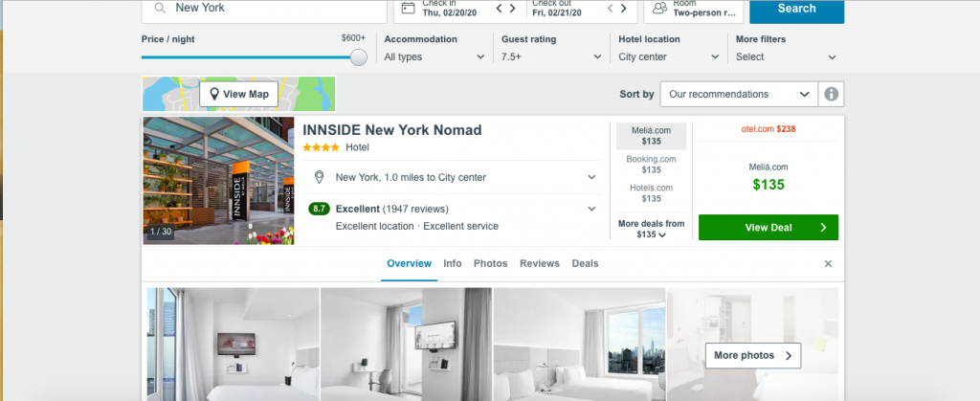The width and height of the screenshot is (980, 401).
Task: Open the Sort by recommendations dropdown
Action: click(739, 95)
